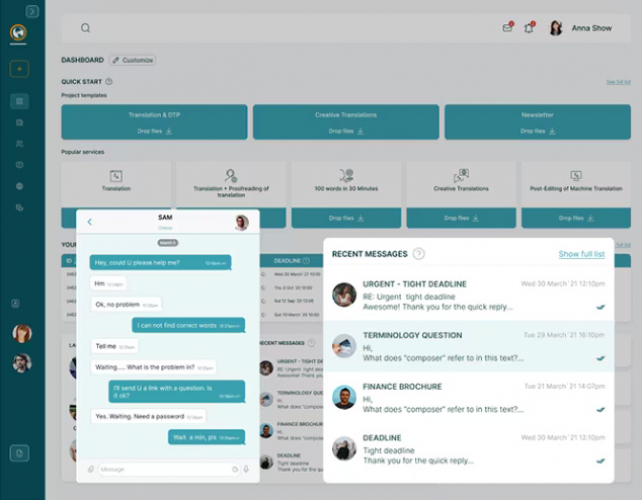This screenshot has width=642, height=500.
Task: Open the red-haired woman's avatar in the sidebar
Action: click(22, 333)
